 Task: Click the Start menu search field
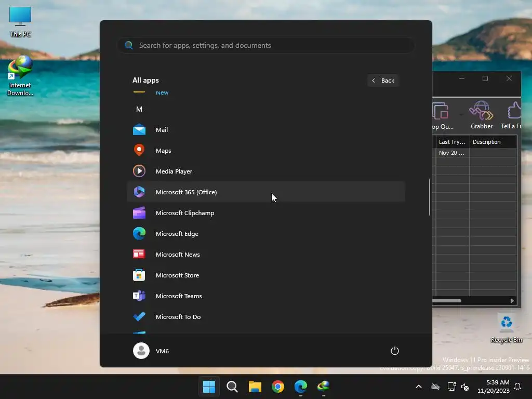tap(265, 45)
